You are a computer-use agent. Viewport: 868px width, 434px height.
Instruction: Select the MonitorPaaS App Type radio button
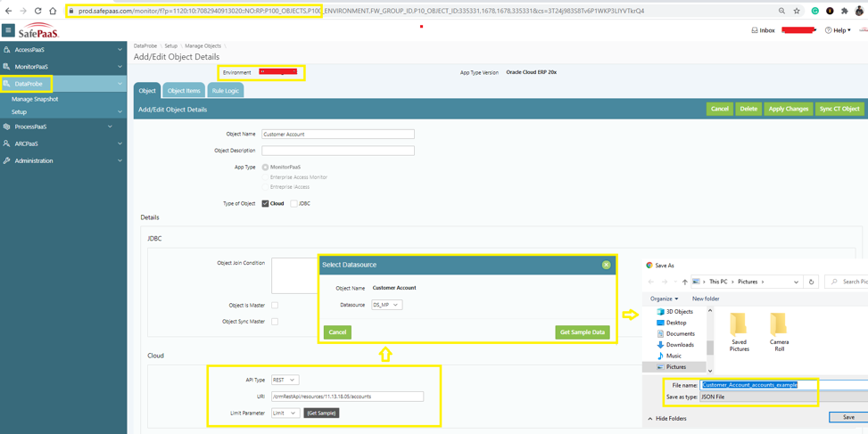[265, 167]
